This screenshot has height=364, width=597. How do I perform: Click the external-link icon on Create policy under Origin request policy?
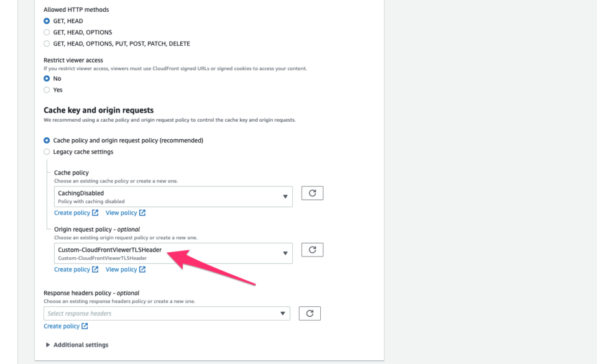click(x=95, y=269)
